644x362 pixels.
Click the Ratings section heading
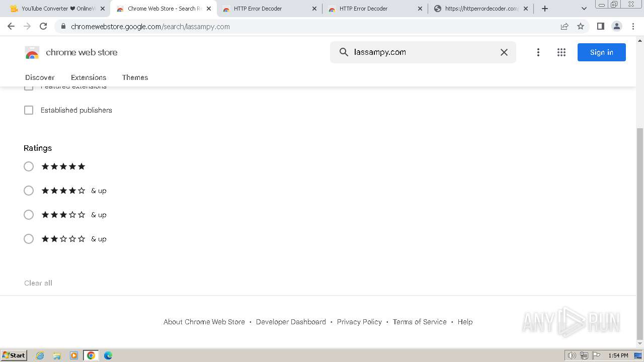[38, 148]
